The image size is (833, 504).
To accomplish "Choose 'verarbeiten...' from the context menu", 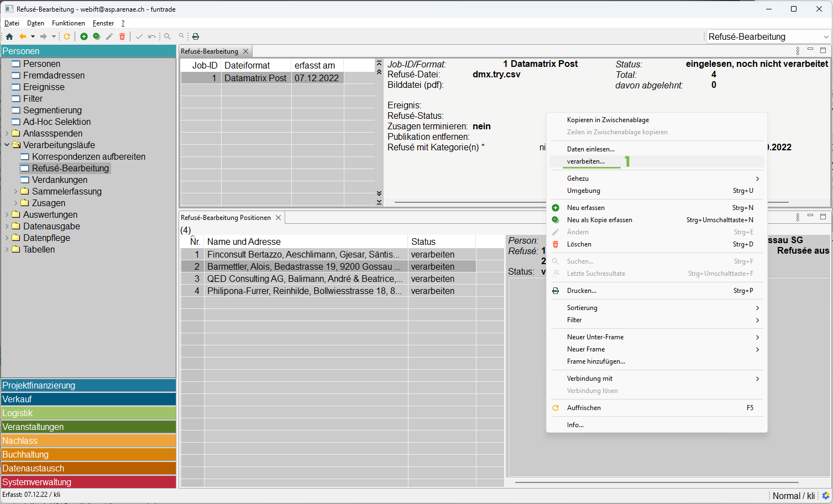I will pos(585,161).
